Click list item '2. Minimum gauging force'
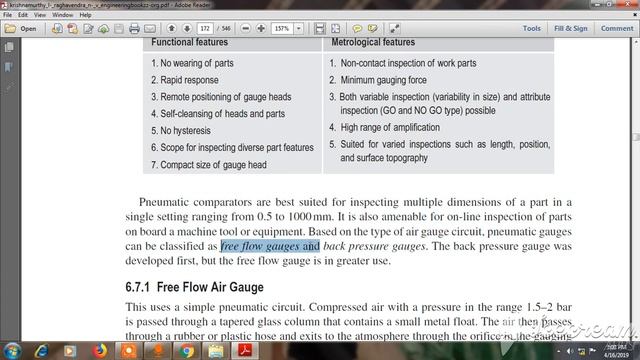 click(x=378, y=80)
